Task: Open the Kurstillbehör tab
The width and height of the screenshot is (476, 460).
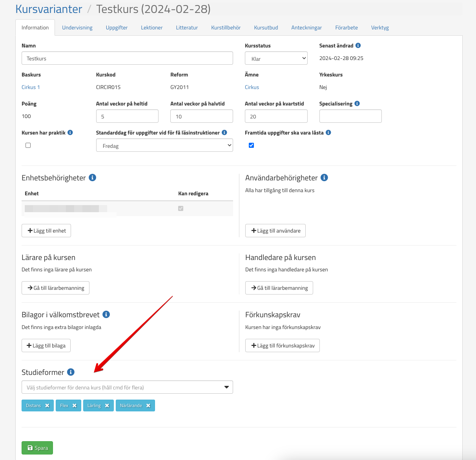Action: point(226,27)
